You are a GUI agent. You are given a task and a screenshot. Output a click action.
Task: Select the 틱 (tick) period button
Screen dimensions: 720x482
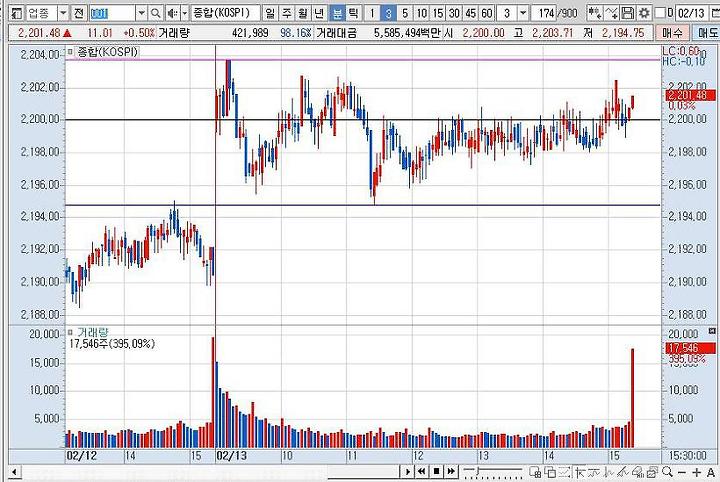click(353, 13)
